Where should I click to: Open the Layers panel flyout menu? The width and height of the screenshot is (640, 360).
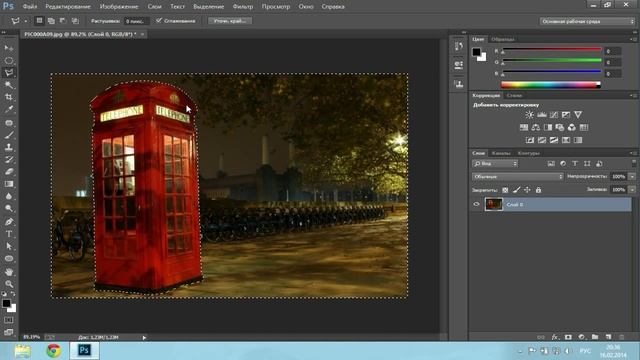(633, 153)
